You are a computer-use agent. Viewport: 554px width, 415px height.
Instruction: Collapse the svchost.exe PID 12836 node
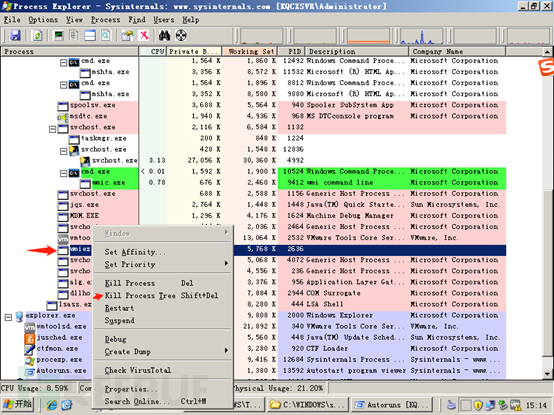click(x=63, y=152)
